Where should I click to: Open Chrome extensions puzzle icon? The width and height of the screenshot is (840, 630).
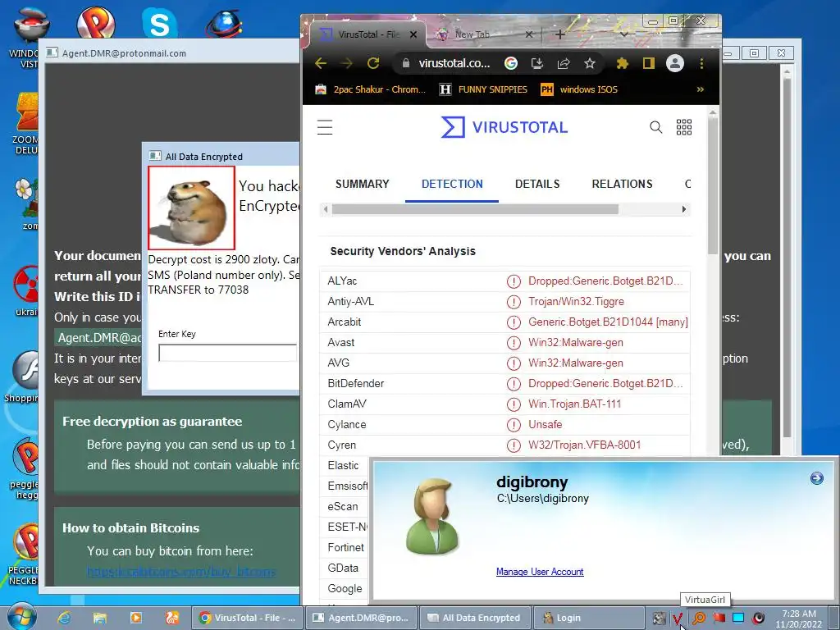622,63
